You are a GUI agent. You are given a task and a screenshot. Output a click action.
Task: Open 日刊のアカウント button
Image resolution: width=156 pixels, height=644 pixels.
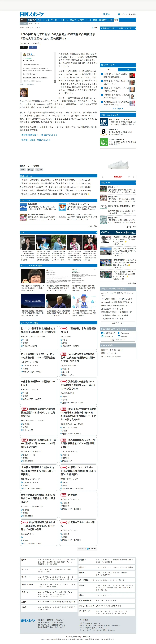pyautogui.click(x=118, y=339)
